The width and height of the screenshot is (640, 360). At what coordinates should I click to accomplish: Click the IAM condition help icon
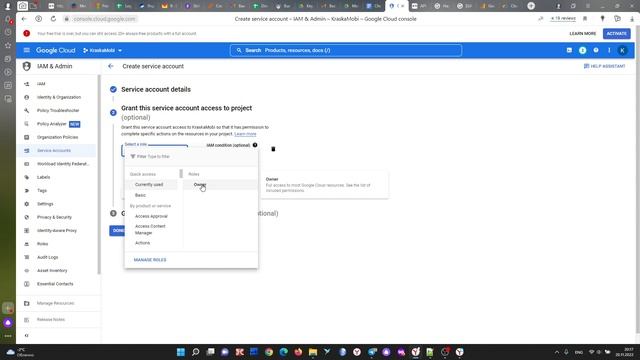[x=255, y=145]
